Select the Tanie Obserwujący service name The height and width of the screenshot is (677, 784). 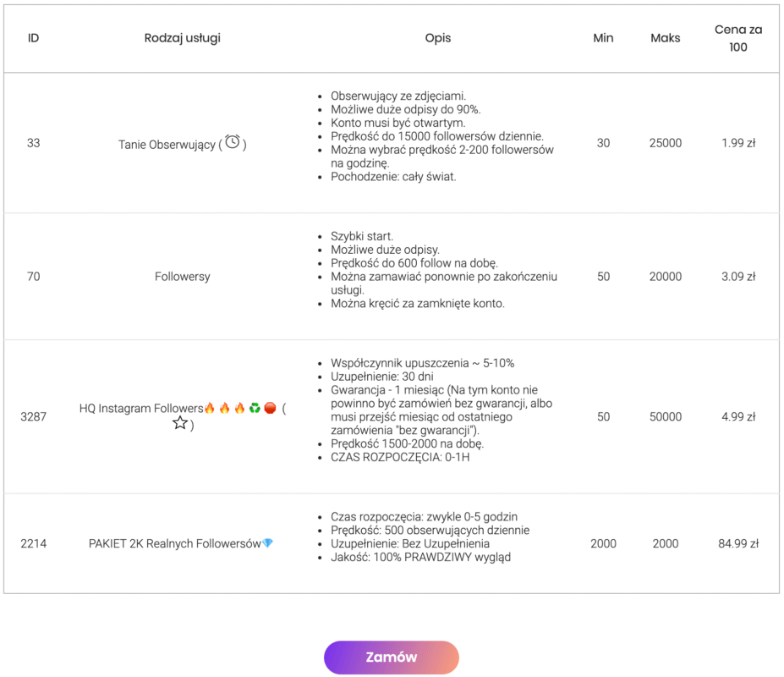click(x=167, y=145)
